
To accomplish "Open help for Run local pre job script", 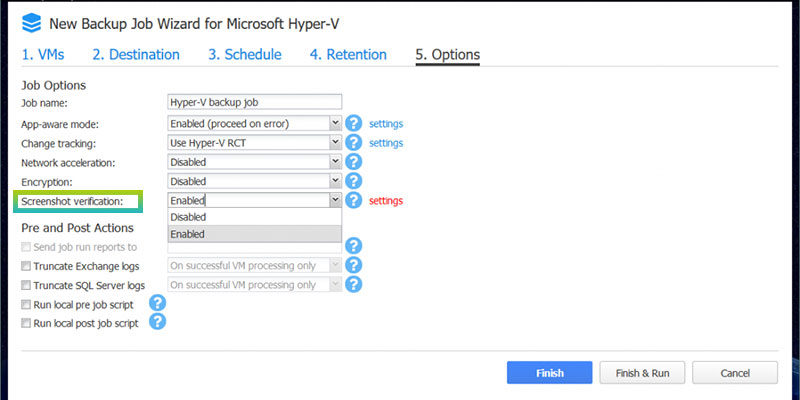I will 158,304.
